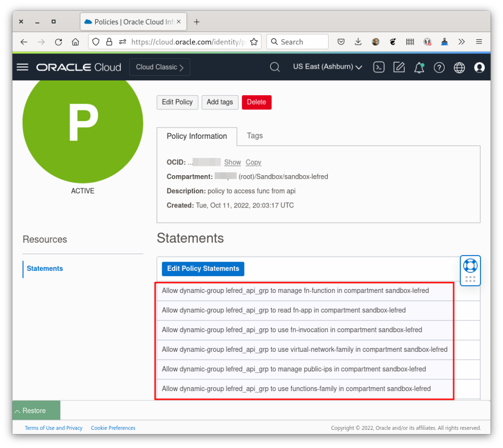503x448 pixels.
Task: Click the Oracle Cloud logo
Action: click(79, 67)
